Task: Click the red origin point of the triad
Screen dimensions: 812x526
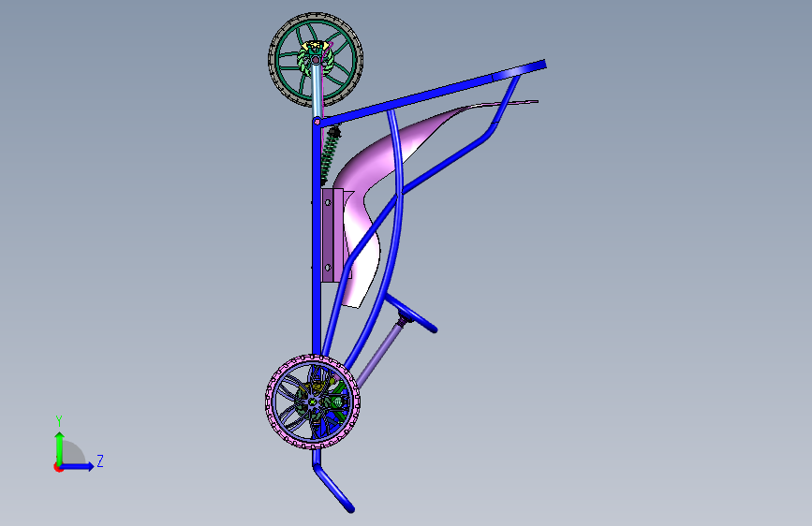Action: click(x=58, y=467)
